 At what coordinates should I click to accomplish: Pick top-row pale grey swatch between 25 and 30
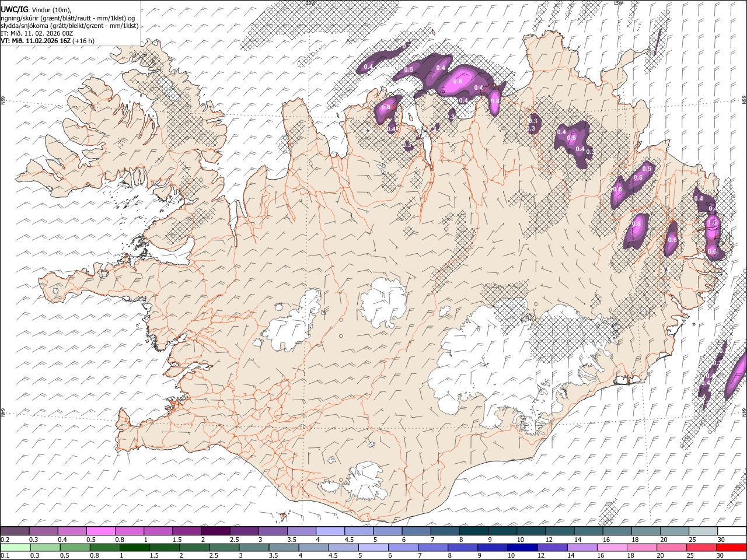[x=703, y=531]
